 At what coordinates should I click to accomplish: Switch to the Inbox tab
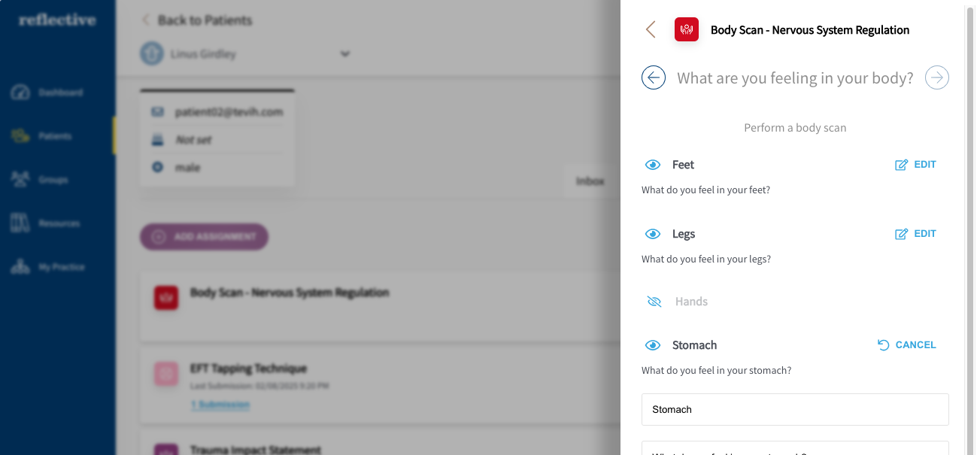click(590, 180)
